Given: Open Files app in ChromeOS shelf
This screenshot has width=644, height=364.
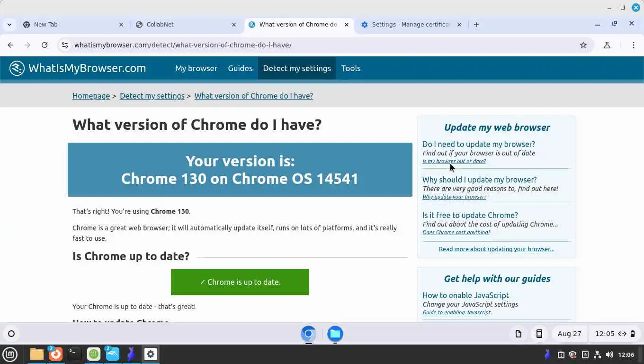Looking at the screenshot, I should click(335, 334).
